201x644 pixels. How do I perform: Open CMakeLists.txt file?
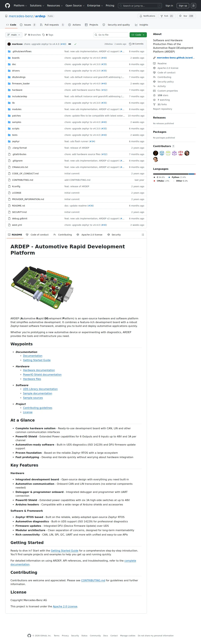click(20, 167)
